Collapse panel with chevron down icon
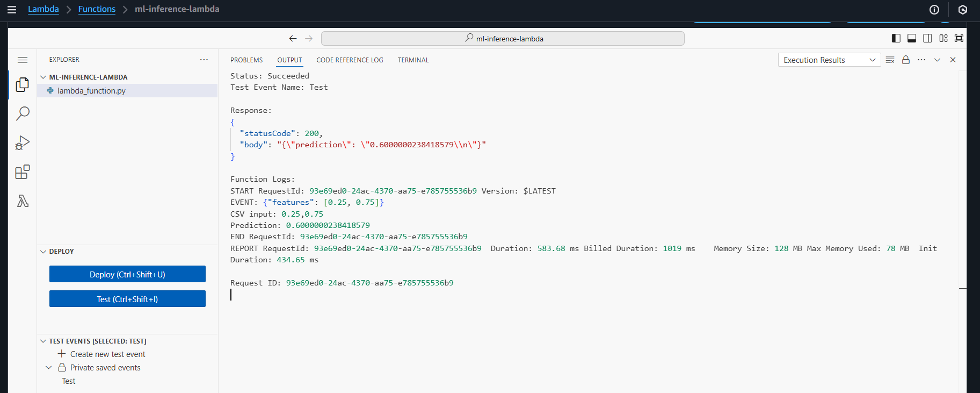 [937, 60]
